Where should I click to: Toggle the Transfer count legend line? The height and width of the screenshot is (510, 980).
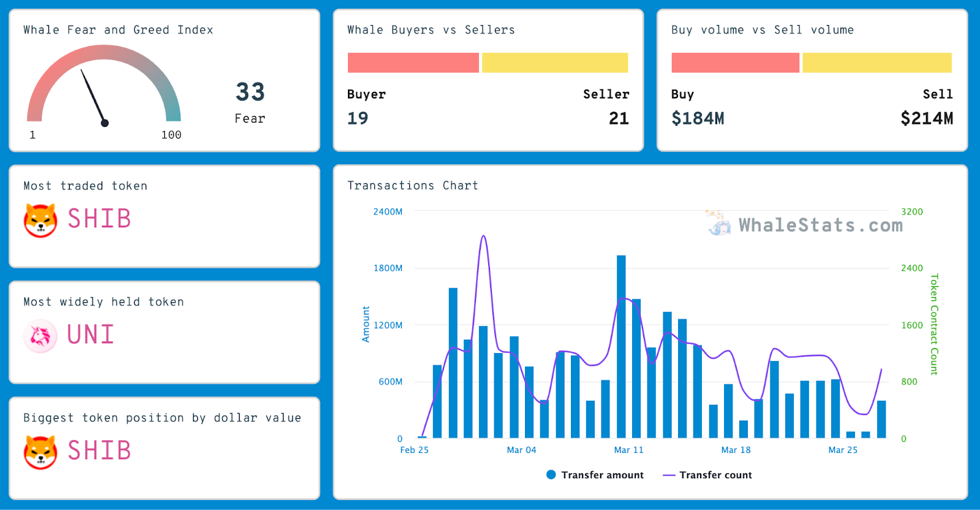click(669, 475)
